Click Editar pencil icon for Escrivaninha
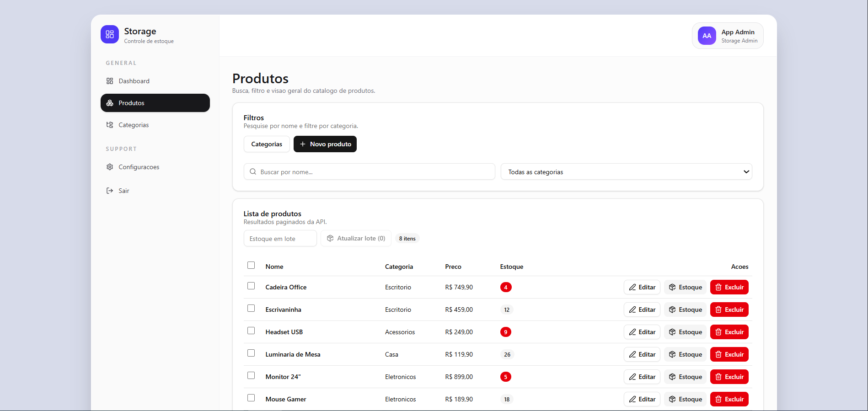This screenshot has height=411, width=868. click(632, 310)
